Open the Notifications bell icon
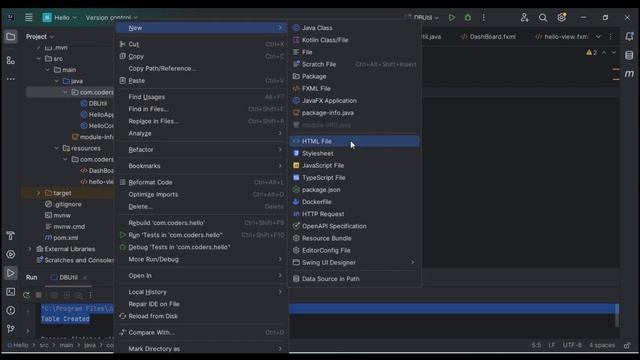 (629, 37)
